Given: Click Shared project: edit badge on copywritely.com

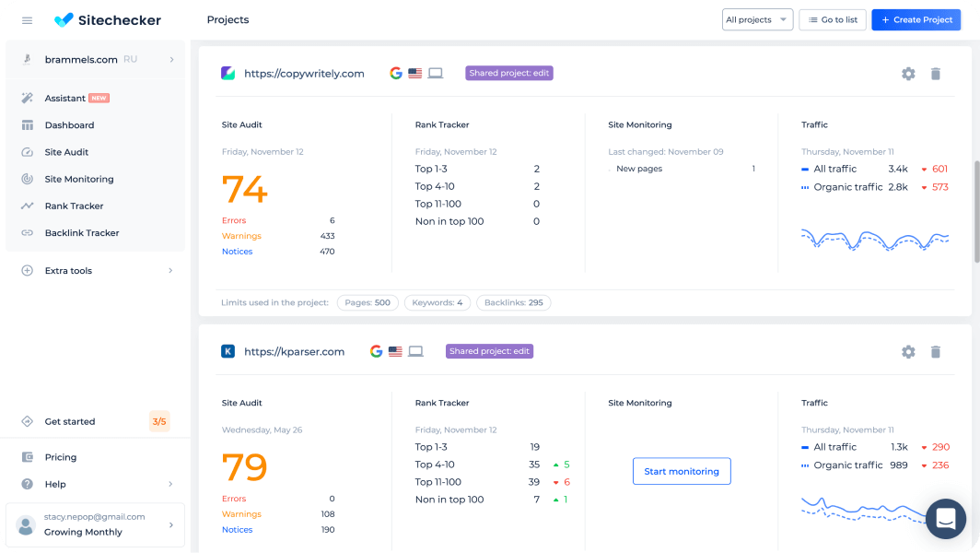Looking at the screenshot, I should point(508,73).
